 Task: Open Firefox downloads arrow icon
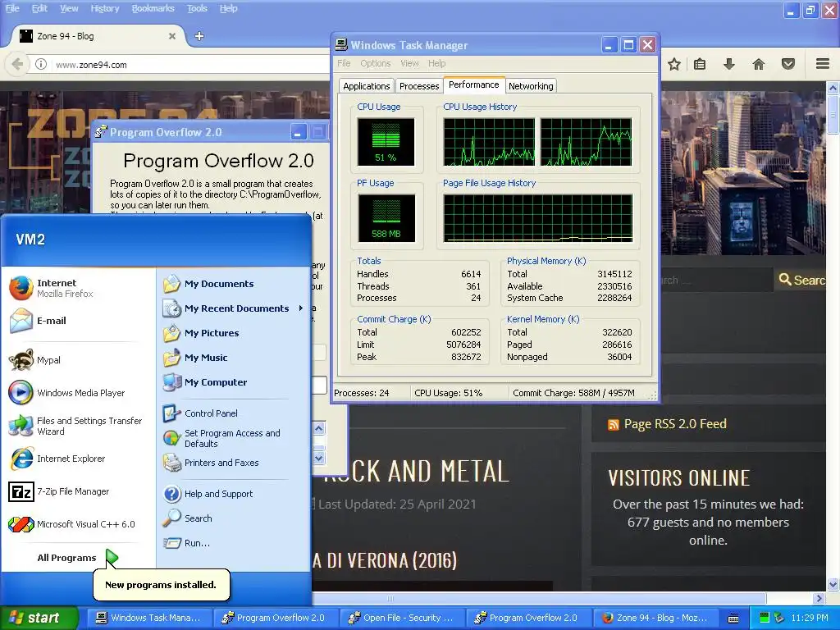(x=729, y=64)
